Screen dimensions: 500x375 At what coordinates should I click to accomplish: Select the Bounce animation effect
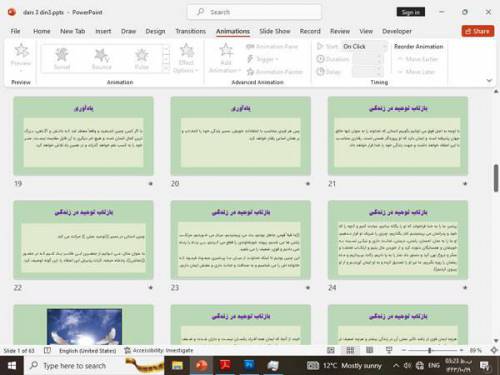point(102,59)
